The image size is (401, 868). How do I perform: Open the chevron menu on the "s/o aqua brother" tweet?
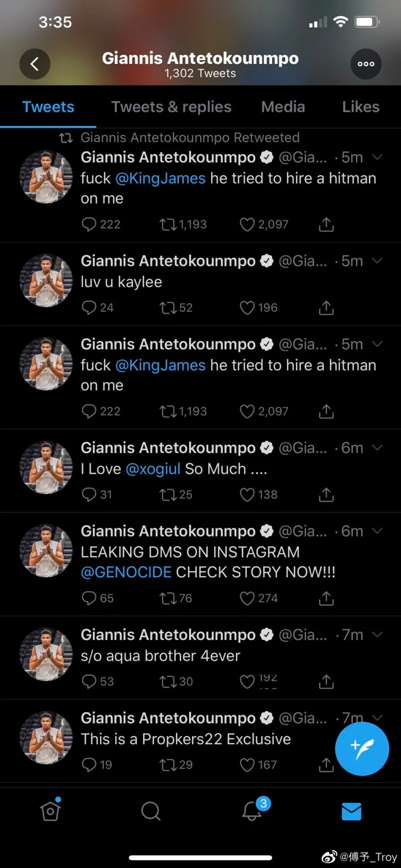point(377,634)
